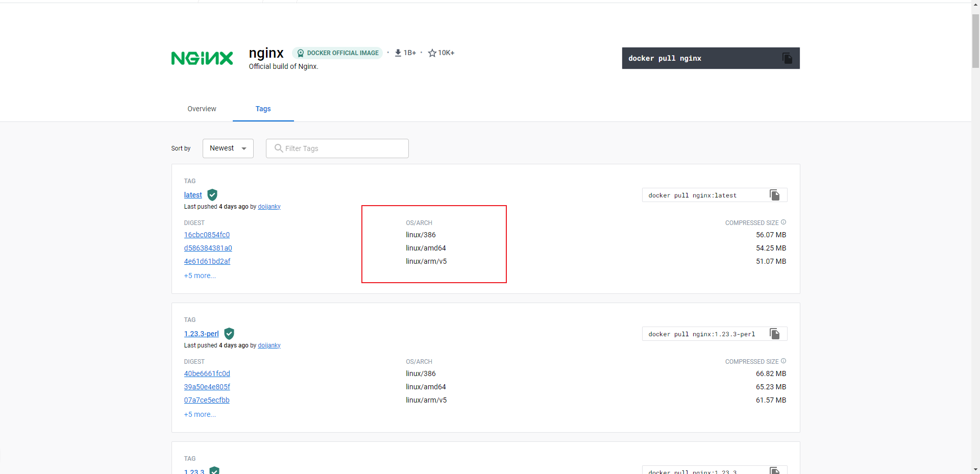Click the downloads 1B+ icon
This screenshot has width=980, height=474.
click(x=398, y=53)
